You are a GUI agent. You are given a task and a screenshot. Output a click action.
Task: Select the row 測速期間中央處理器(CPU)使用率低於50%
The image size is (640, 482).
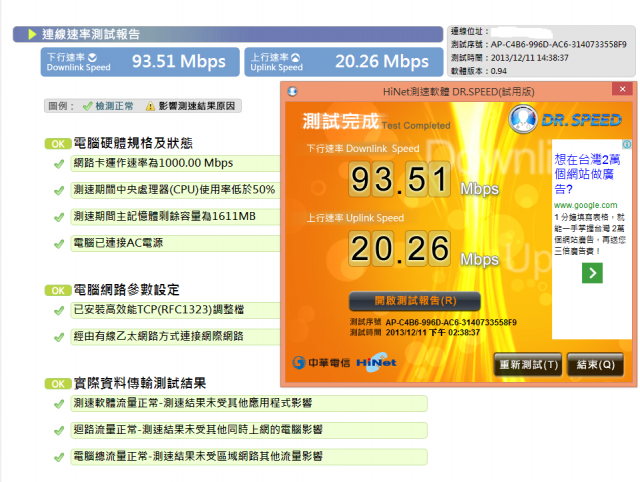pos(176,190)
